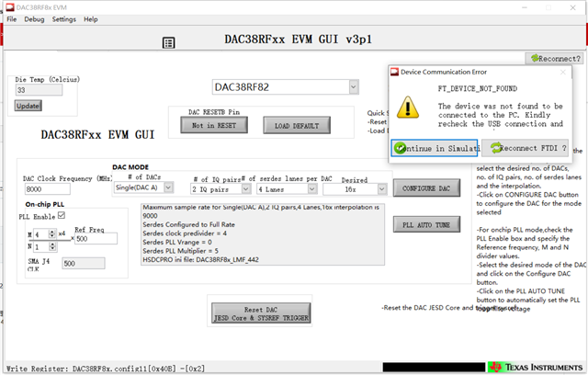Click the 'Serdes clock predivider = 4' line
This screenshot has width=588, height=375.
pyautogui.click(x=185, y=233)
